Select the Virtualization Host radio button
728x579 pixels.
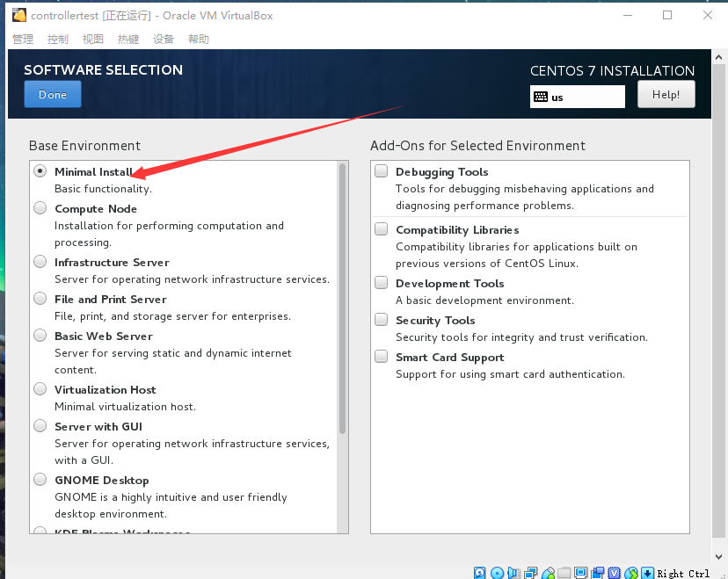pos(40,389)
